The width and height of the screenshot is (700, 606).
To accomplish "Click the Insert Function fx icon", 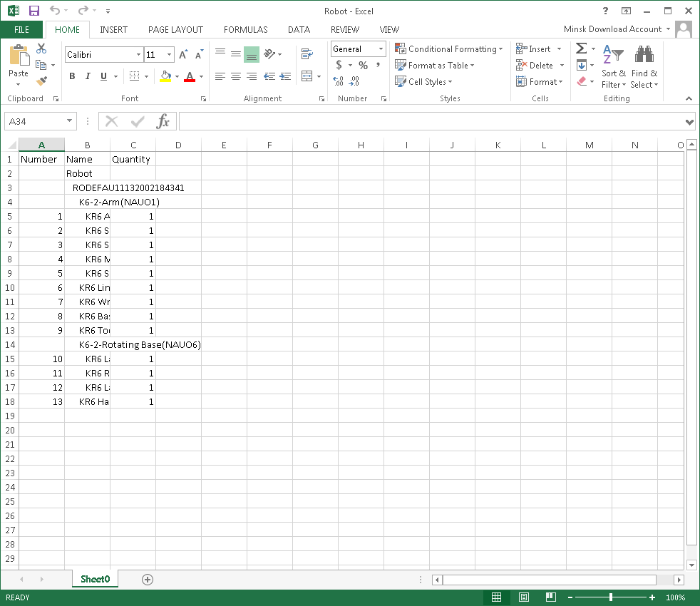I will (x=163, y=121).
